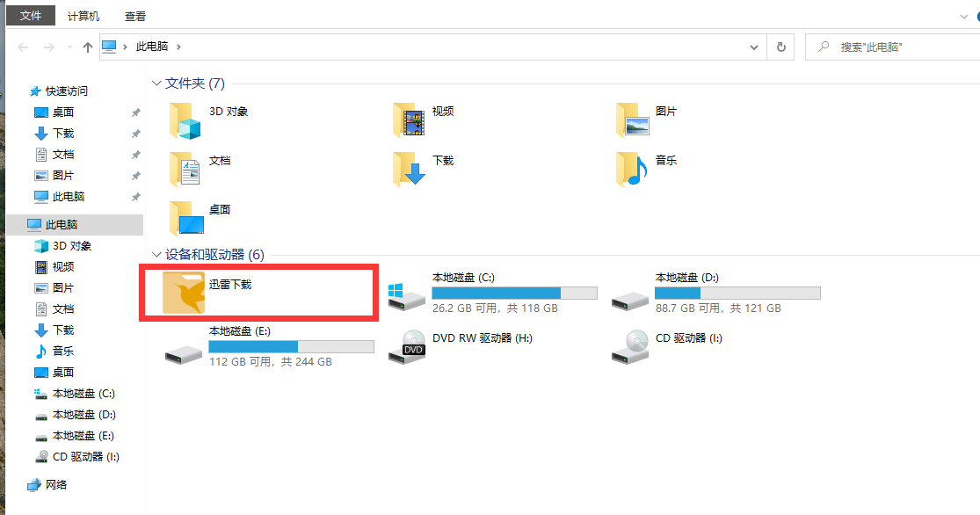980x515 pixels.
Task: Click the refresh button beside address bar
Action: (780, 47)
